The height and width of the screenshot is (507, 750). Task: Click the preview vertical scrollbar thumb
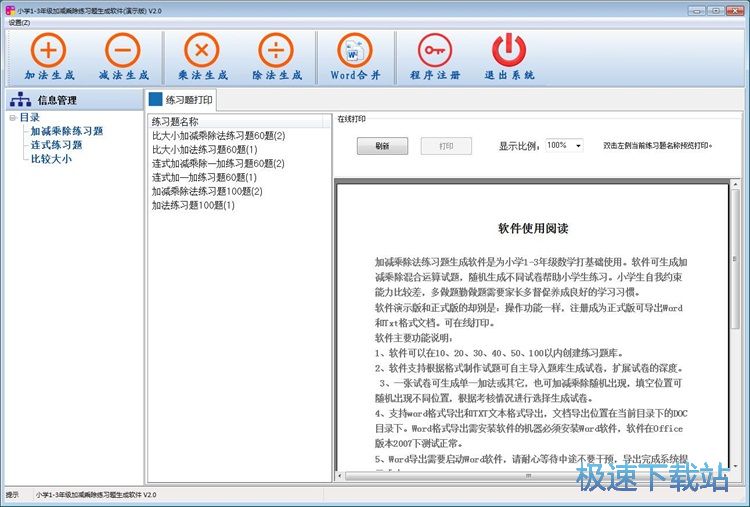click(735, 259)
